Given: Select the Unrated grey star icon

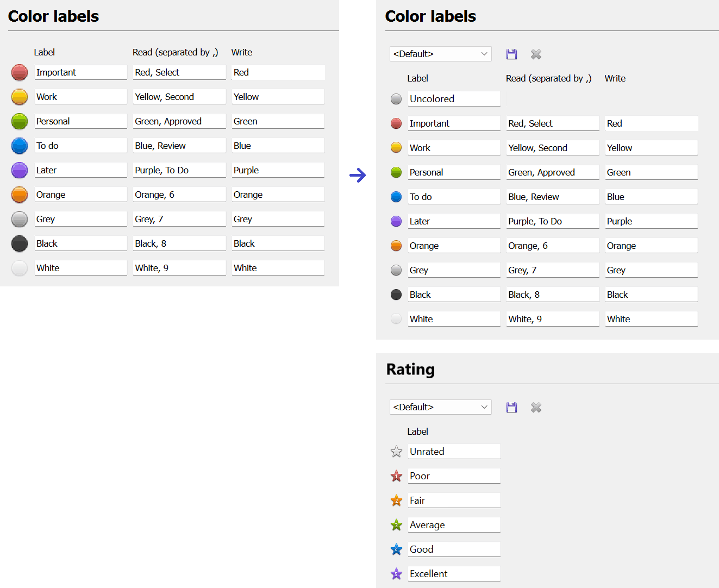Looking at the screenshot, I should click(x=396, y=451).
